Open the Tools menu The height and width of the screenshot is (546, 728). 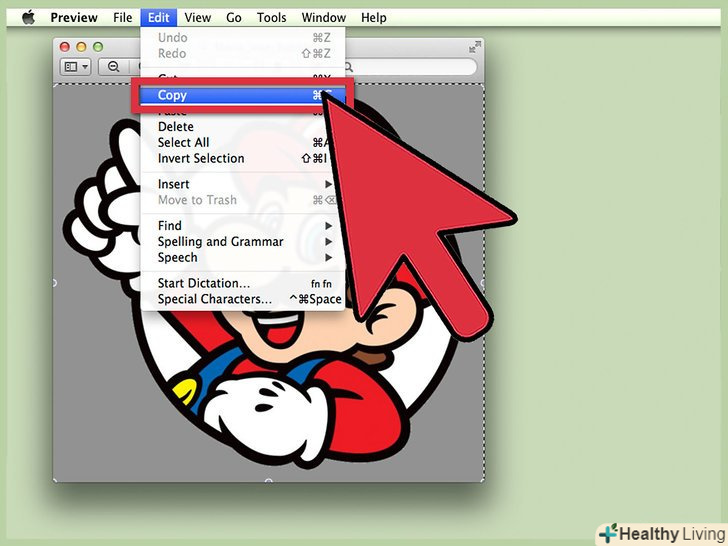[x=272, y=18]
